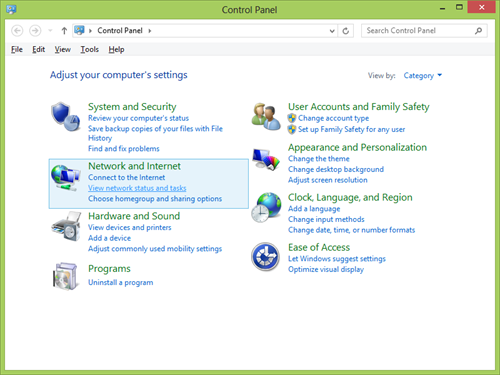Go back with the Back arrow button

pos(17,31)
